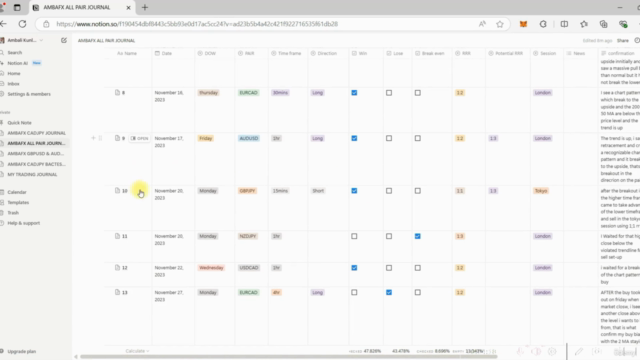
Task: Open the AMBAFX CADJPY JOURNAL page
Action: [x=36, y=133]
